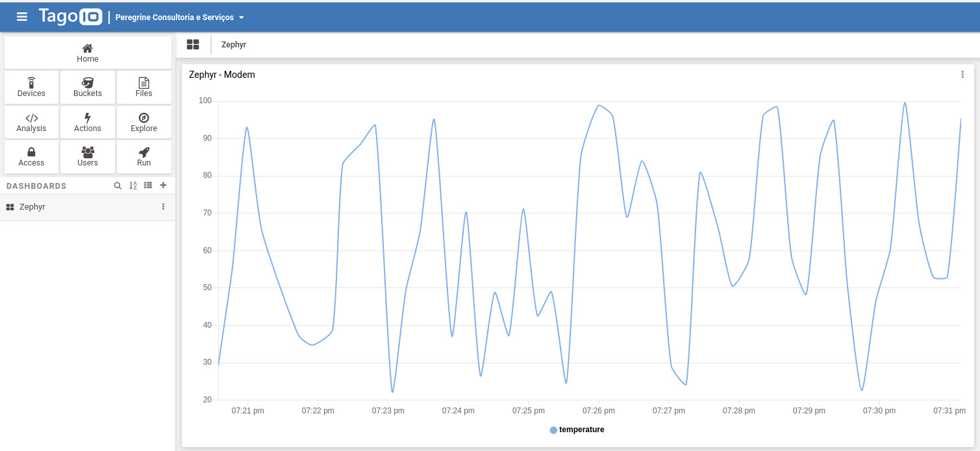This screenshot has height=451, width=980.
Task: Open Zephyr - Modem widget options menu
Action: pyautogui.click(x=962, y=75)
